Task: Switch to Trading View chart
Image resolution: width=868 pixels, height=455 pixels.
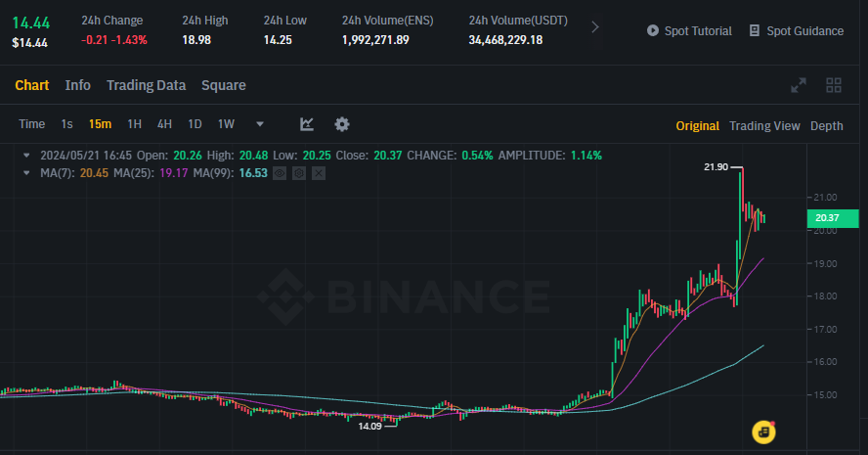Action: [764, 126]
